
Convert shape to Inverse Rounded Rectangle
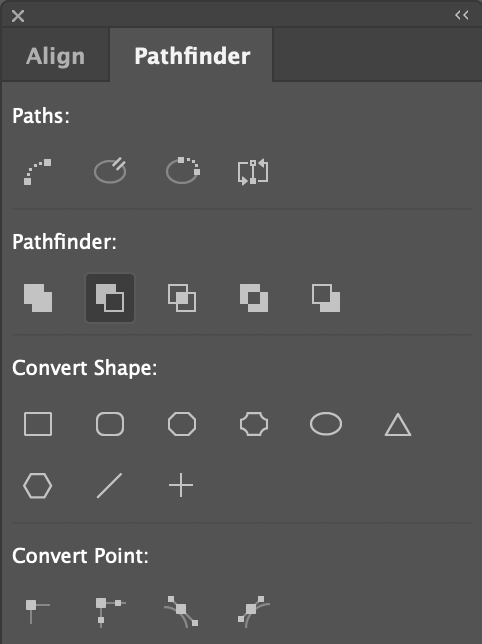point(254,424)
